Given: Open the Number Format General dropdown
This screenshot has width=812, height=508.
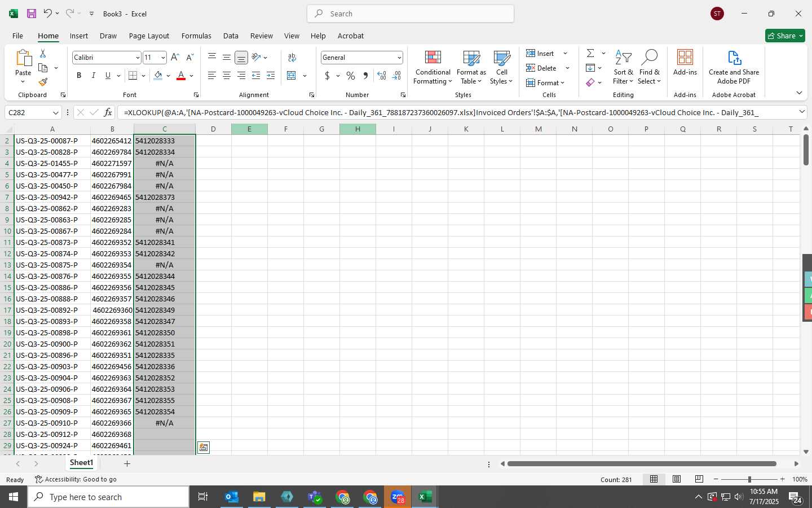Looking at the screenshot, I should point(399,58).
